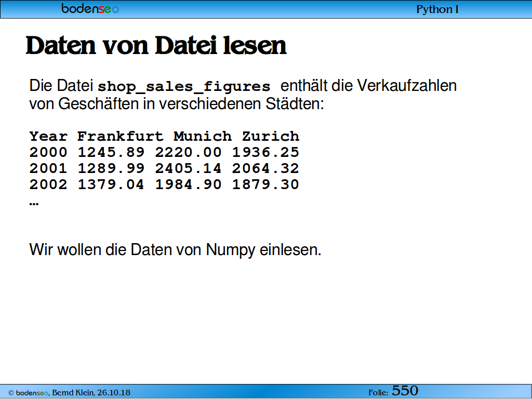Click the value '2220.00'

[188, 152]
